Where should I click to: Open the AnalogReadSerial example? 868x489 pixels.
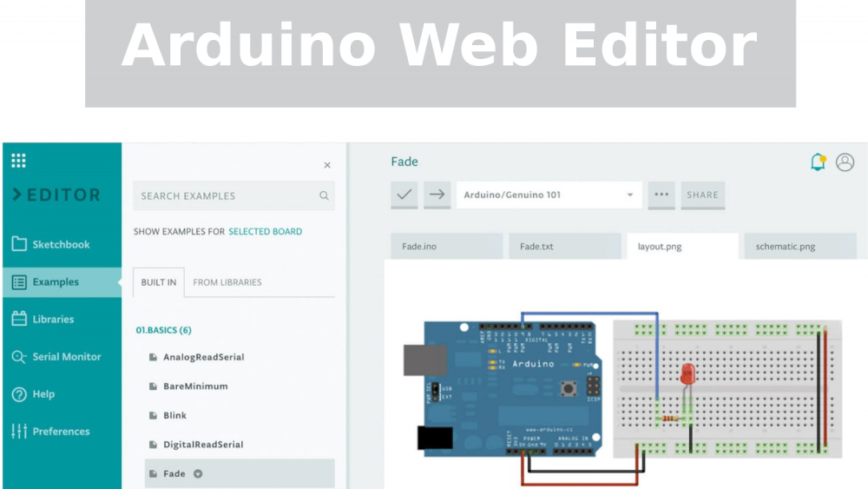click(x=203, y=357)
